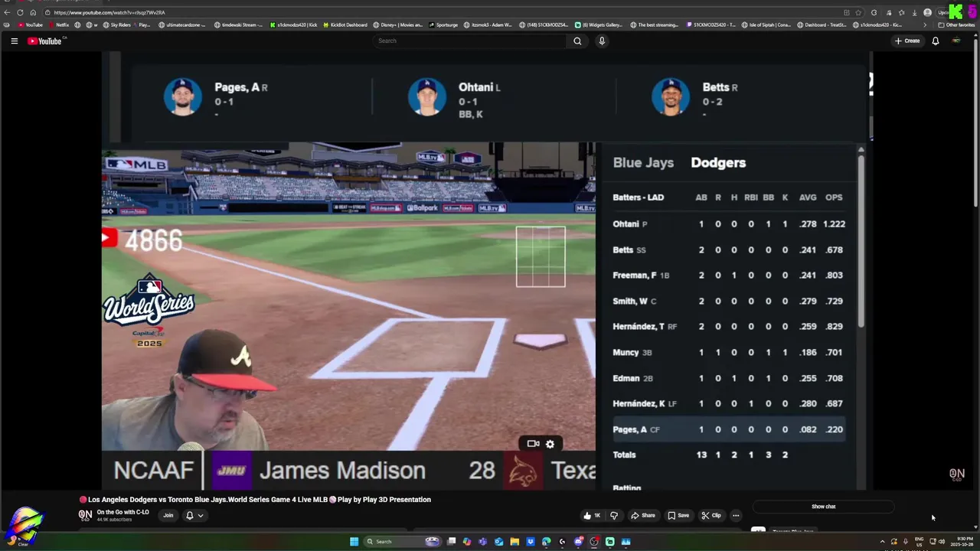Select Hernández, T row in batters table
980x551 pixels.
(728, 327)
